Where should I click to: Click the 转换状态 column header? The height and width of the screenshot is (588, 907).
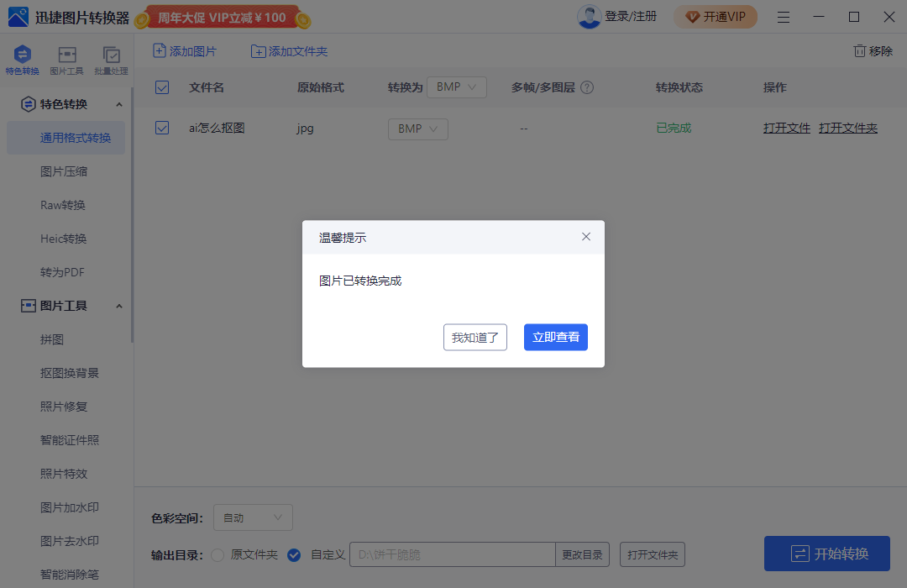(x=679, y=87)
